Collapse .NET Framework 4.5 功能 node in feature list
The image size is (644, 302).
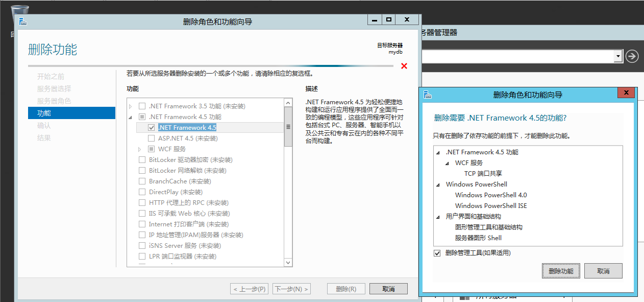[131, 117]
